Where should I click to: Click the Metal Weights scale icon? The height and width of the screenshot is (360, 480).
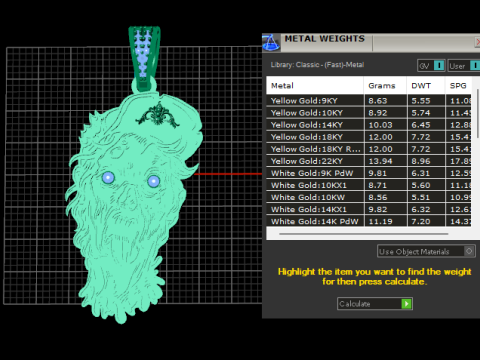(271, 42)
